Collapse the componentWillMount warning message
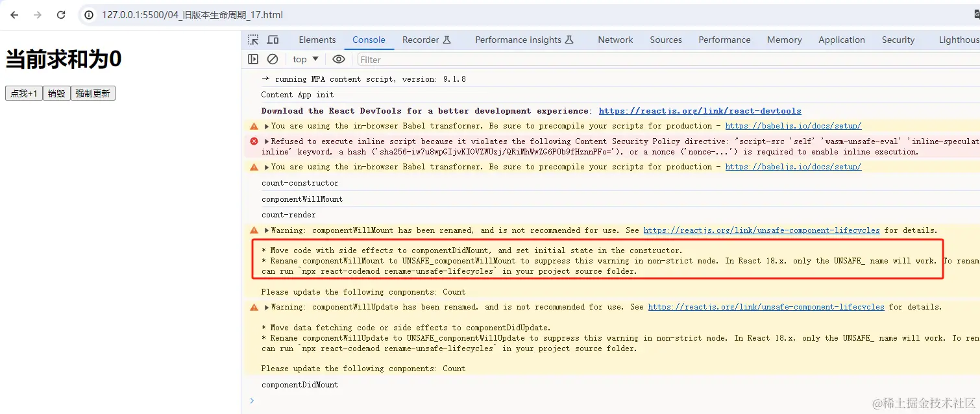This screenshot has width=980, height=414. (x=267, y=231)
